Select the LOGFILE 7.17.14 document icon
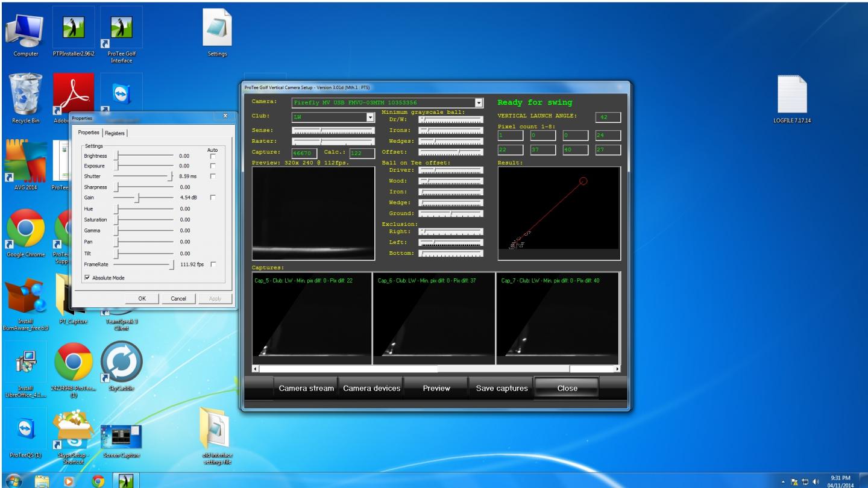The width and height of the screenshot is (868, 488). pos(793,99)
